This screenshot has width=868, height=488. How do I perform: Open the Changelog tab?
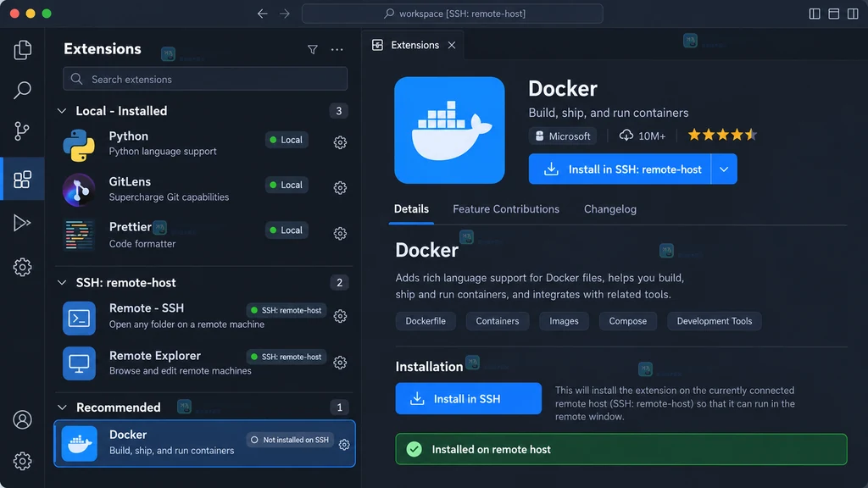[610, 209]
